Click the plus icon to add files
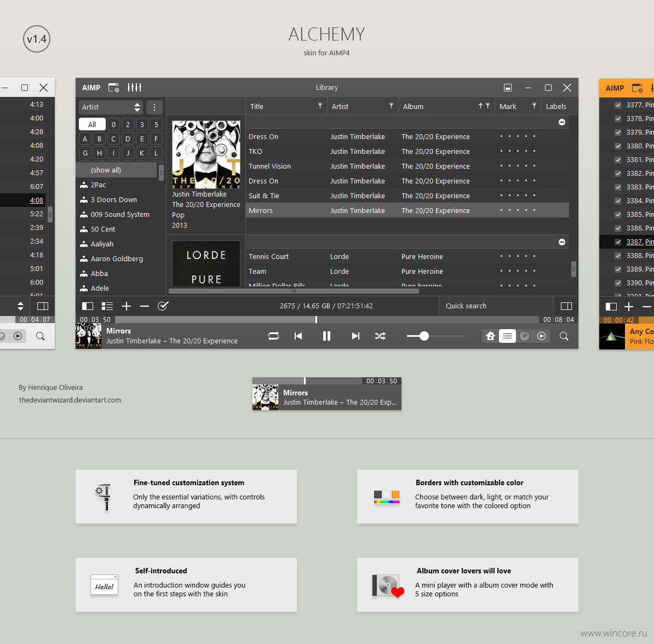 coord(127,306)
